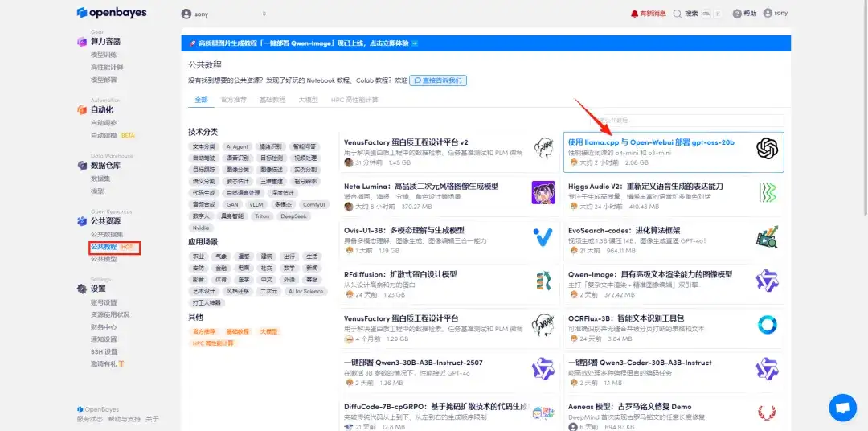This screenshot has height=431, width=868.
Task: Open 邀请有礼 in the sidebar
Action: pyautogui.click(x=108, y=364)
